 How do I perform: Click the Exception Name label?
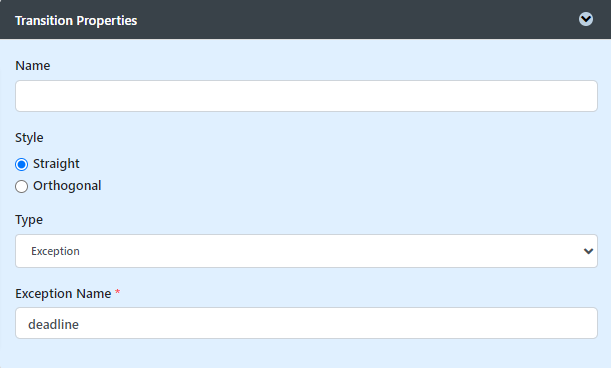(63, 294)
